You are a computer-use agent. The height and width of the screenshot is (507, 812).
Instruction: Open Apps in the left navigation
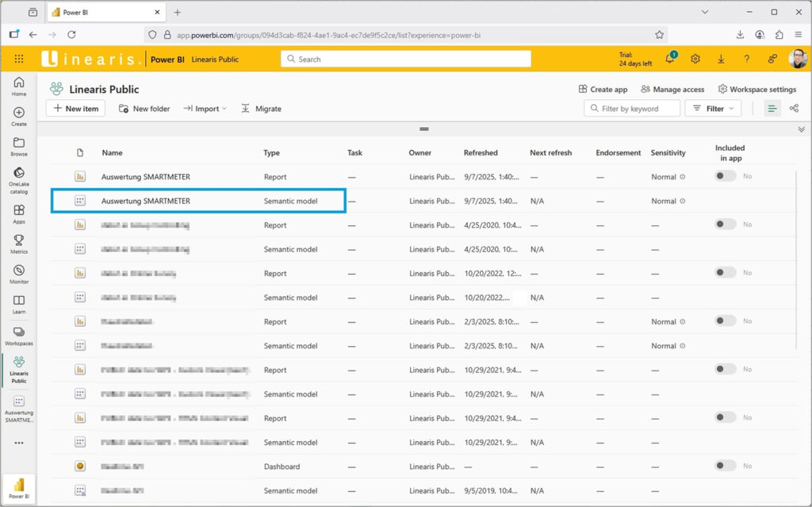[19, 213]
